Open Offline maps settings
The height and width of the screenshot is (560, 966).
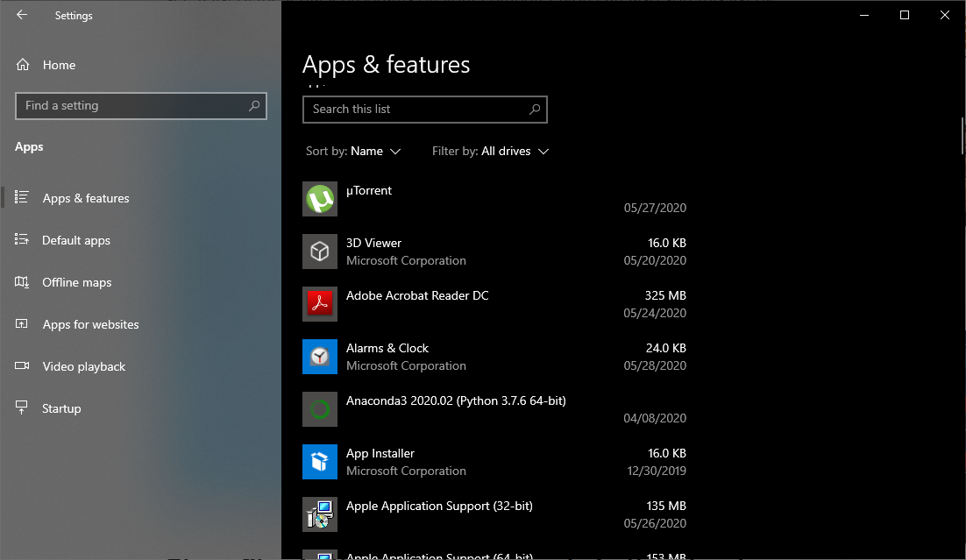[x=76, y=282]
